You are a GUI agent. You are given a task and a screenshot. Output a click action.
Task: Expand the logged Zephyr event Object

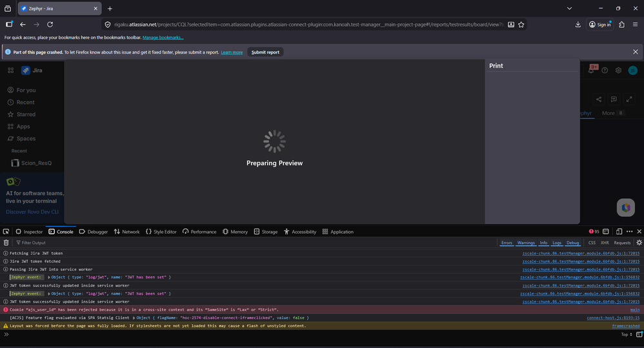tap(48, 277)
